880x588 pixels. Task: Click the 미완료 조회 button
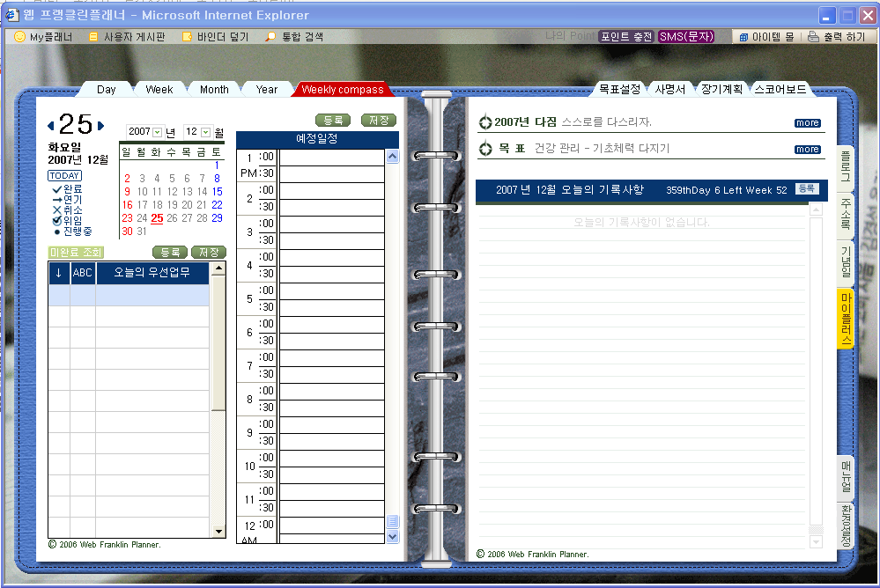(76, 253)
